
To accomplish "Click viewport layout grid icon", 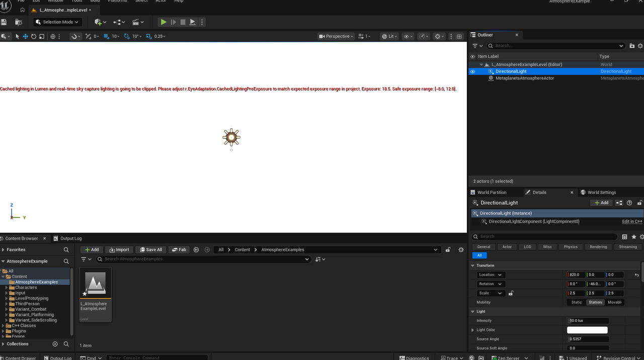I will 459,36.
